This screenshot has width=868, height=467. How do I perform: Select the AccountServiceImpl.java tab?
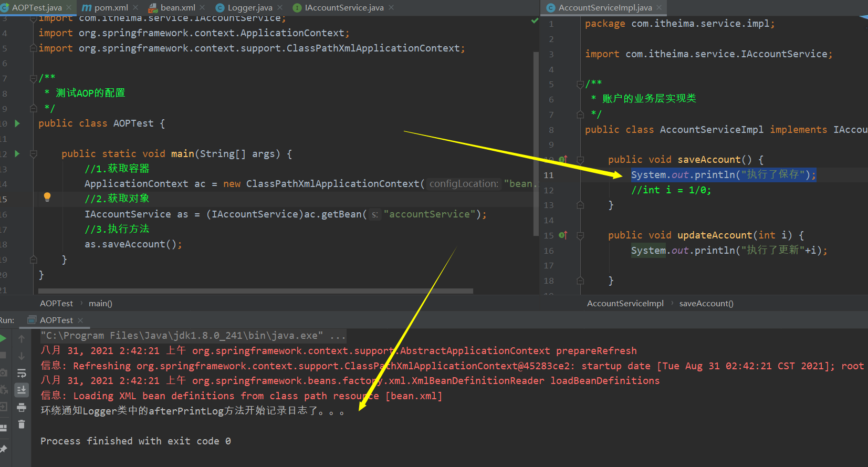pos(605,7)
